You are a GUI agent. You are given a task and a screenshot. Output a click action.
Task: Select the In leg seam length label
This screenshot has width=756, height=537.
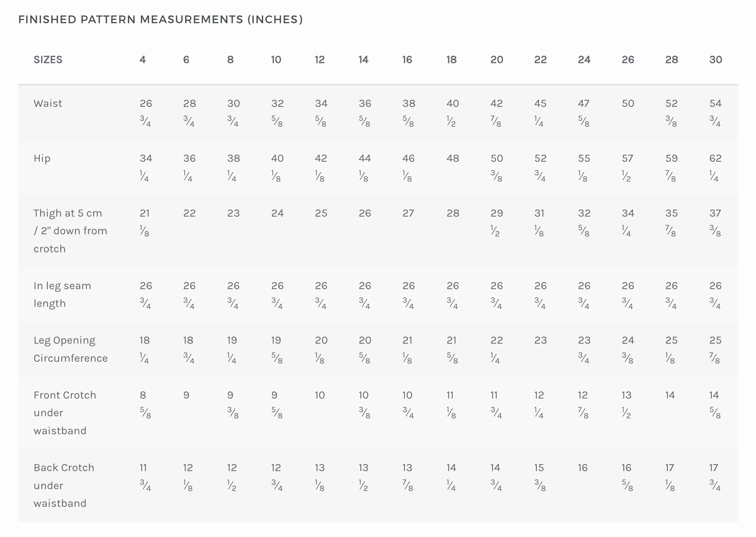62,294
